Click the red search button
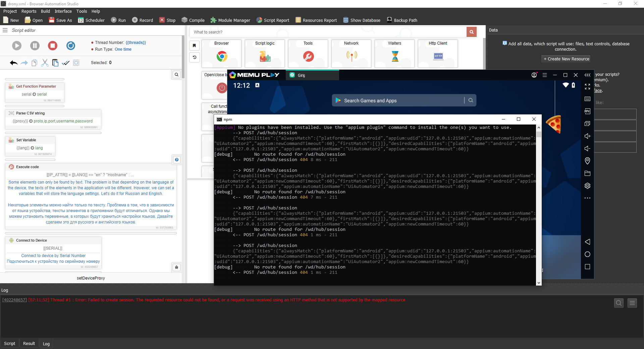 click(x=471, y=32)
